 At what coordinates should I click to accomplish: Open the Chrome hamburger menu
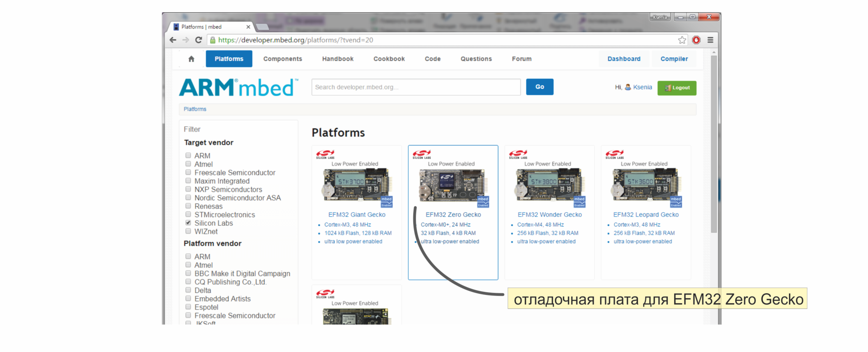point(710,40)
